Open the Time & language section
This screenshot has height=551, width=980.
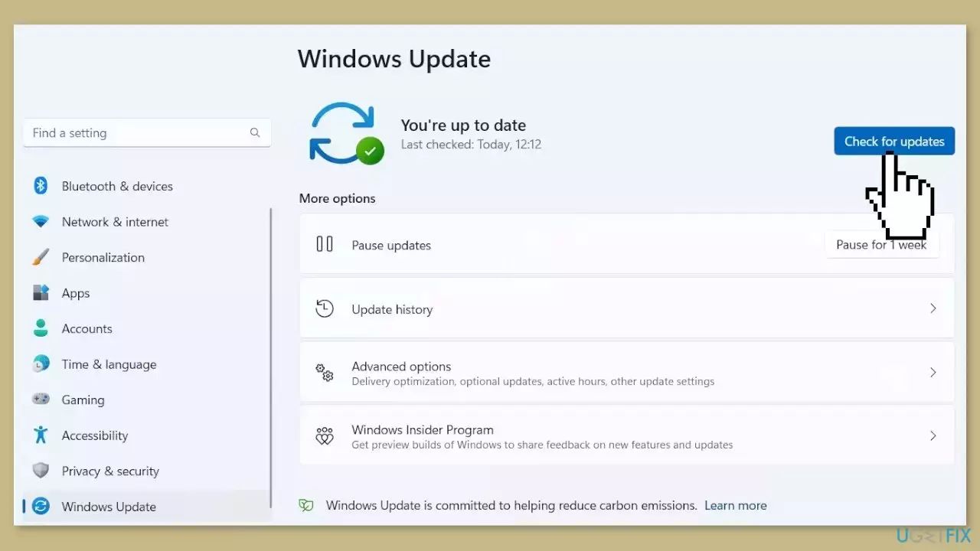tap(109, 364)
